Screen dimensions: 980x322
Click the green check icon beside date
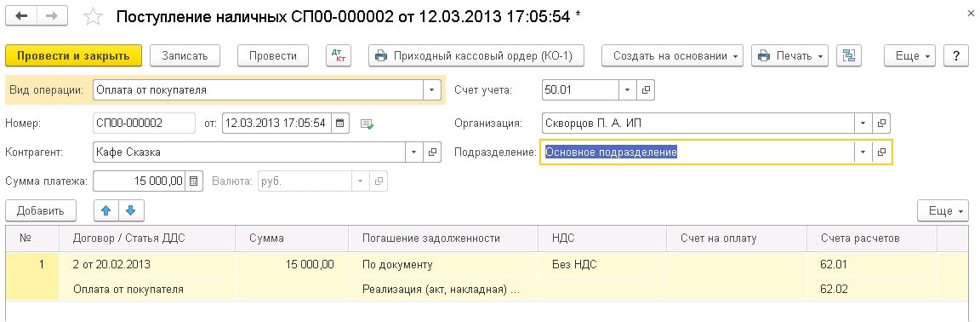coord(367,124)
